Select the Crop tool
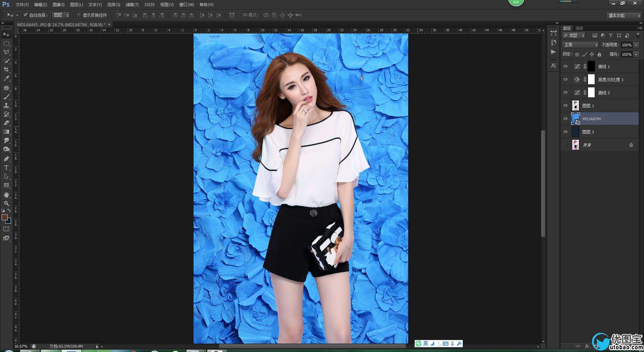Viewport: 644px width, 352px height. (6, 70)
